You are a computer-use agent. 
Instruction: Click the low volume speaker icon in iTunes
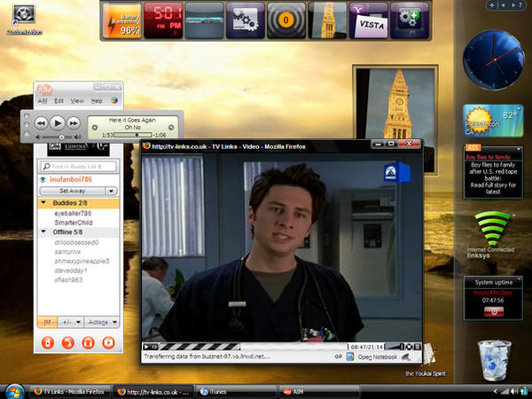(x=38, y=137)
